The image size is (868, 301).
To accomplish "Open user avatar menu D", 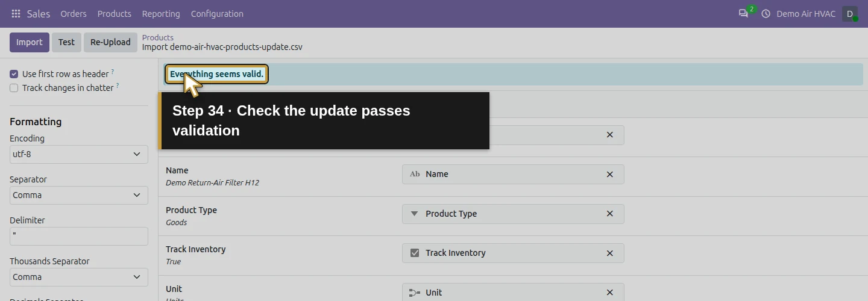I will coord(850,13).
